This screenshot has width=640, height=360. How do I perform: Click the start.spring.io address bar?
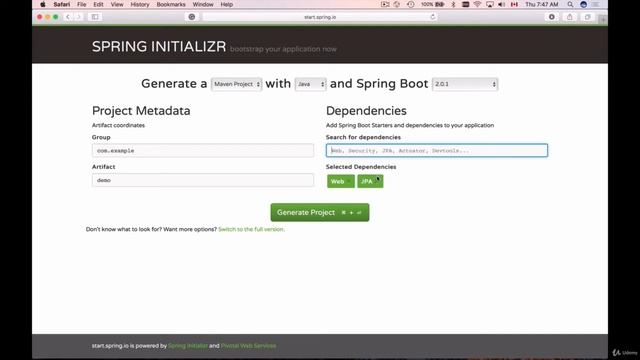(320, 17)
